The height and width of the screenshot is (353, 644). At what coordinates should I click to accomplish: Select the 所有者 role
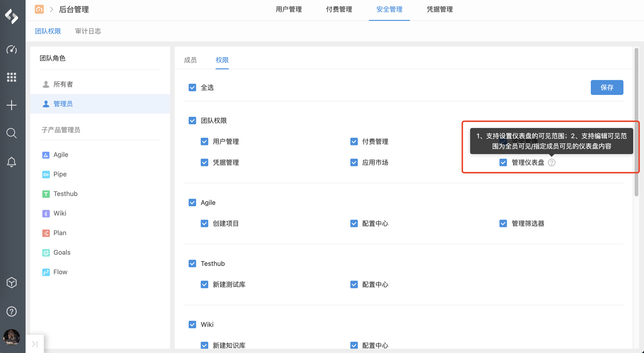[100, 84]
